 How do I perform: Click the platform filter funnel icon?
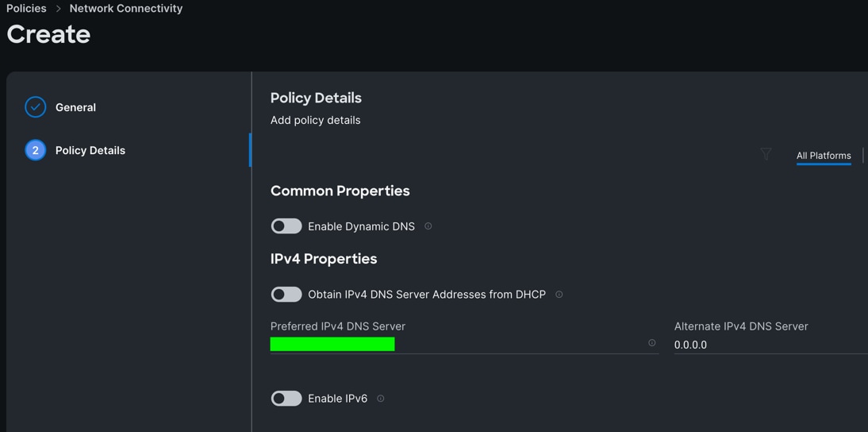click(x=766, y=154)
